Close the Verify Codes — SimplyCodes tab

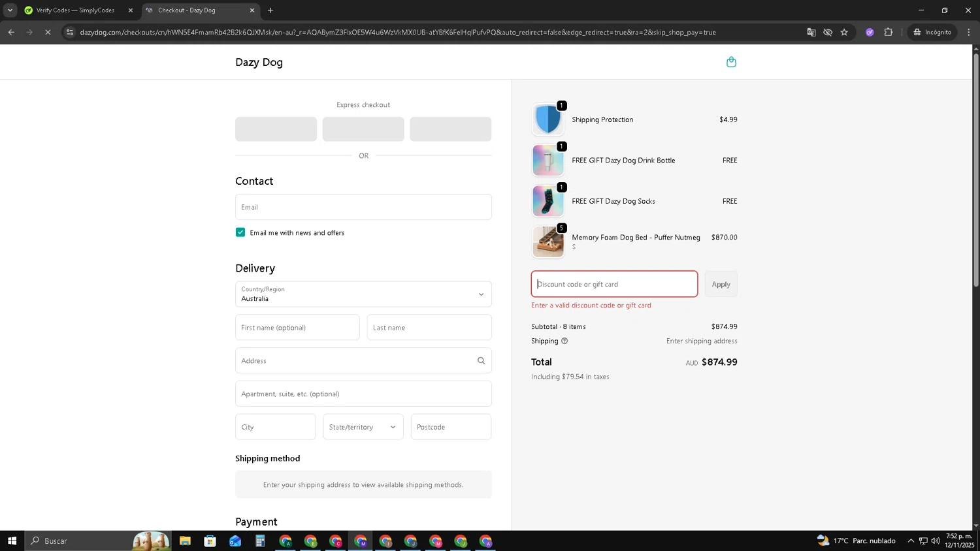coord(130,10)
